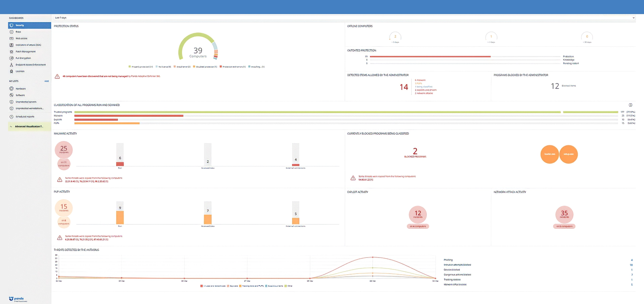Click blocked programs warning triangle icon
The height and width of the screenshot is (304, 644).
pyautogui.click(x=353, y=178)
